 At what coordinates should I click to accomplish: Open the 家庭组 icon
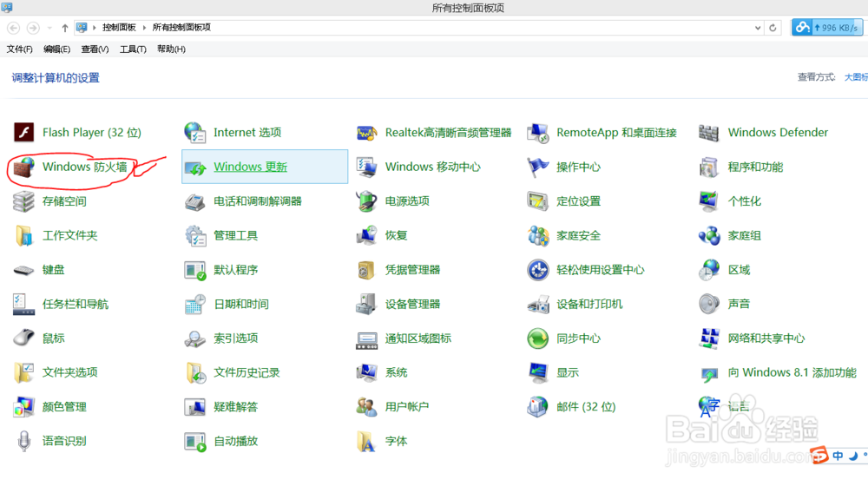[x=708, y=235]
